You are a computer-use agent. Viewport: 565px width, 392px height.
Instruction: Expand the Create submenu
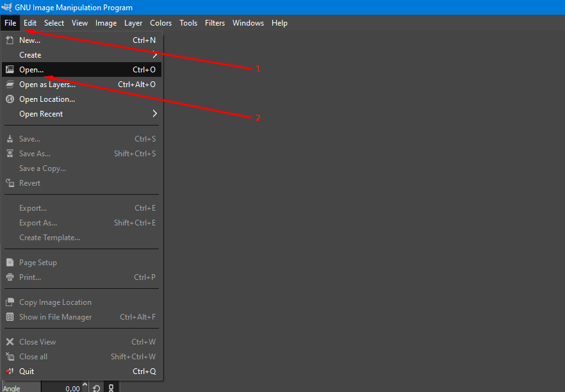click(x=81, y=55)
